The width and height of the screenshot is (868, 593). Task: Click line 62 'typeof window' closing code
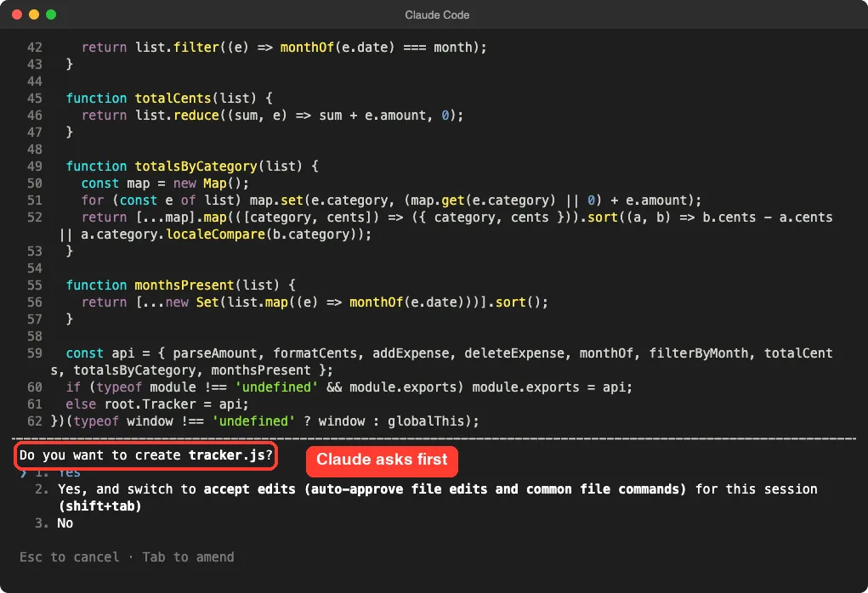(265, 421)
